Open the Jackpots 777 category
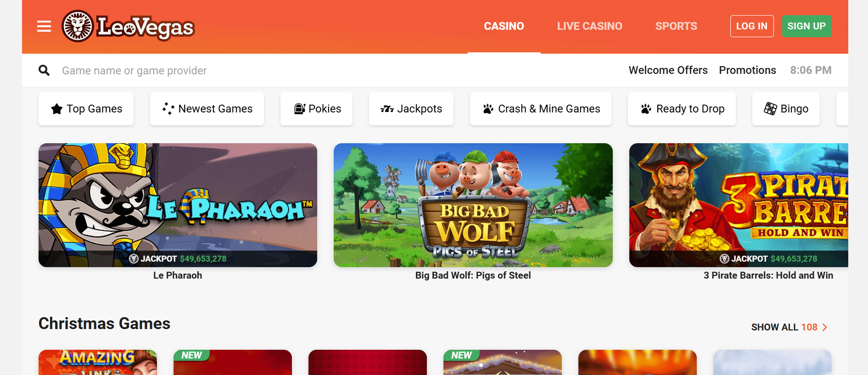This screenshot has width=868, height=375. pos(411,109)
